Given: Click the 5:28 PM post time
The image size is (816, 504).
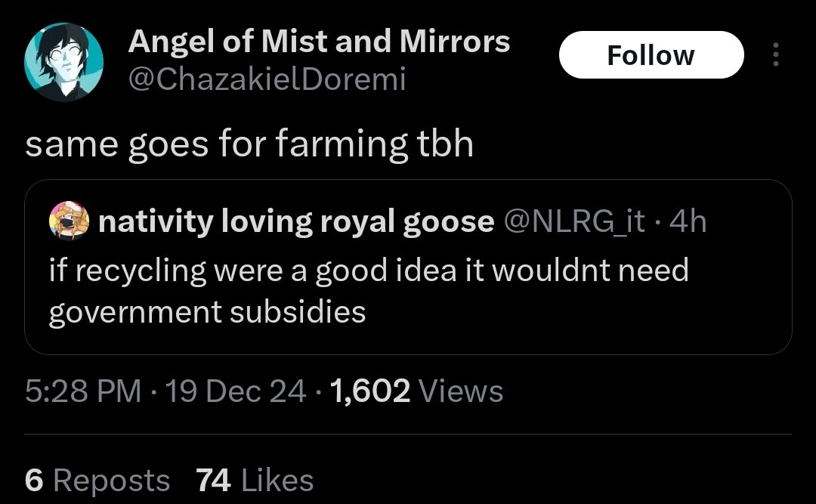Looking at the screenshot, I should click(x=83, y=391).
